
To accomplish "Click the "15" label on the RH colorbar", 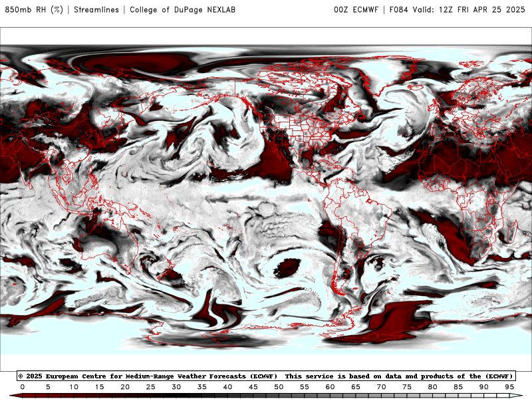I will [x=99, y=387].
